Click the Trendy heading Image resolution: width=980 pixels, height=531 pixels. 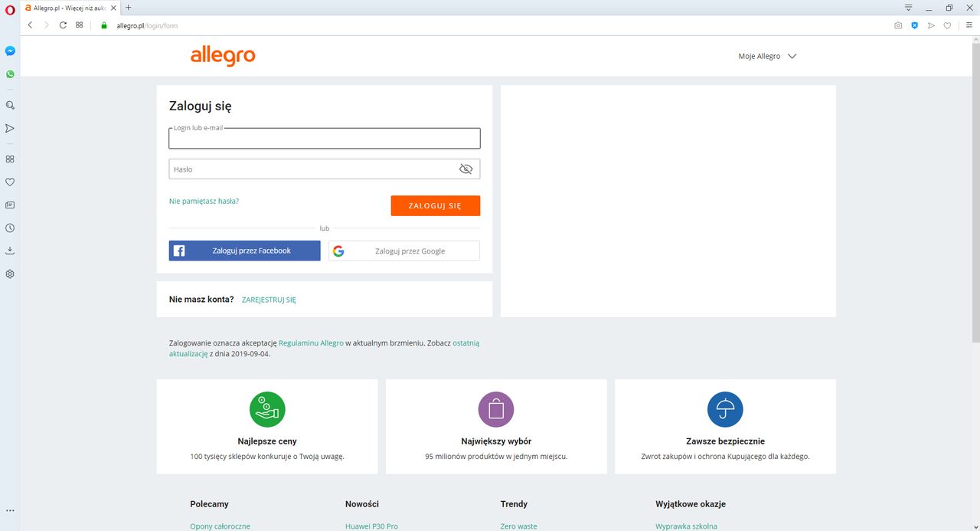(x=514, y=504)
